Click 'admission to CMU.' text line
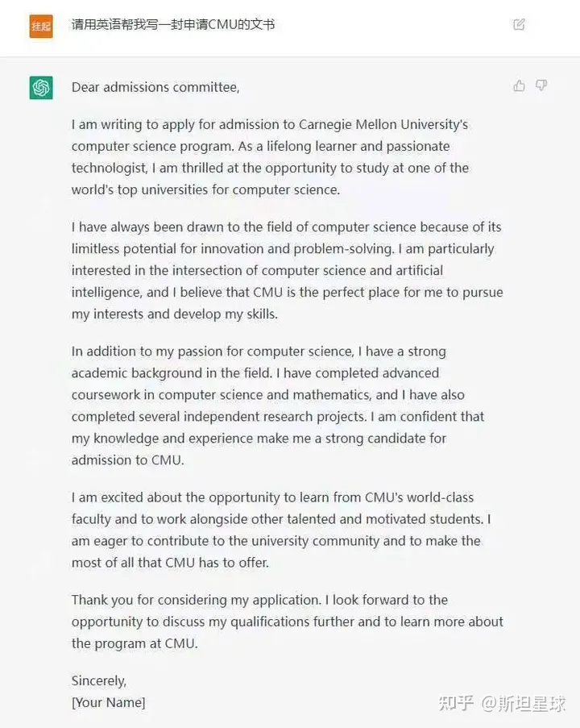580x728 pixels. pyautogui.click(x=127, y=460)
